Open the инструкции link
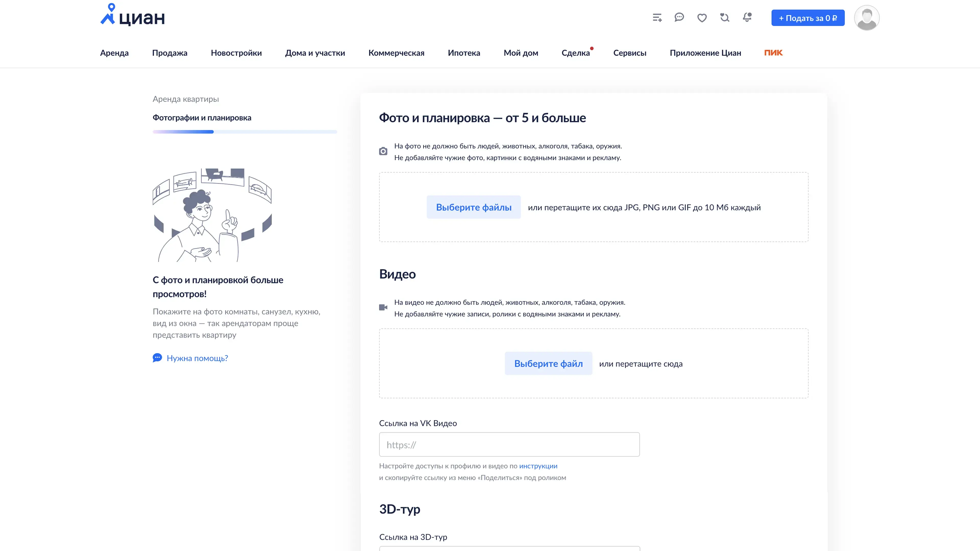The height and width of the screenshot is (551, 980). click(x=538, y=466)
